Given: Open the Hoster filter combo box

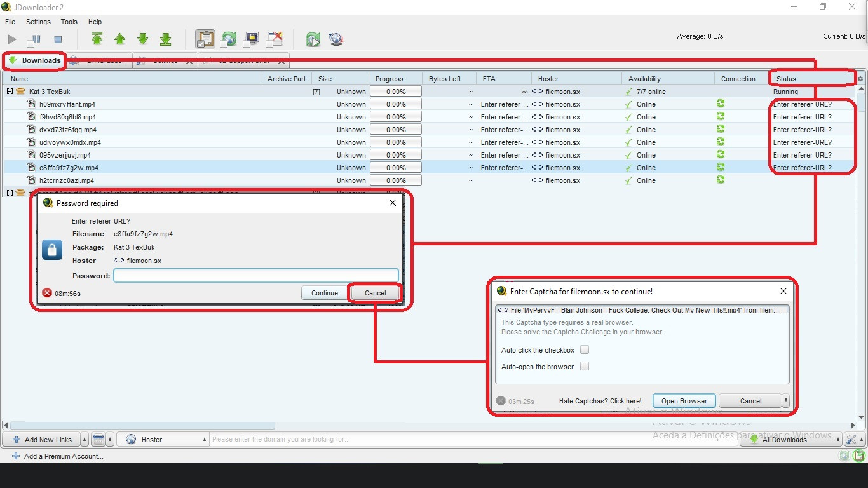Looking at the screenshot, I should point(163,439).
